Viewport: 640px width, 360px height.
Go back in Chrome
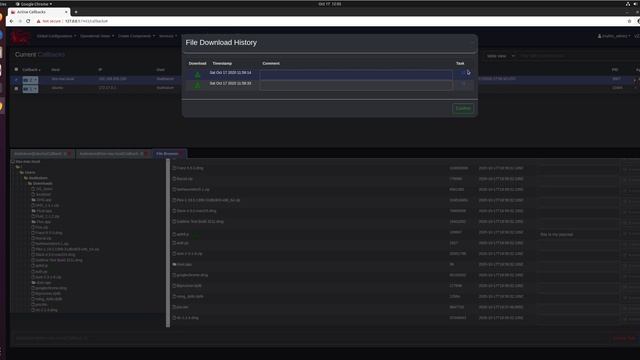(x=11, y=21)
